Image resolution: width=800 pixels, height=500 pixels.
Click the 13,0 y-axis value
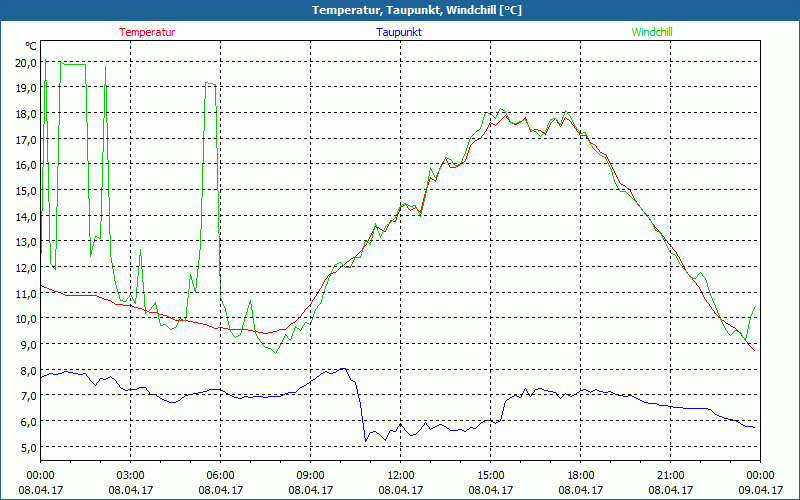click(x=27, y=242)
